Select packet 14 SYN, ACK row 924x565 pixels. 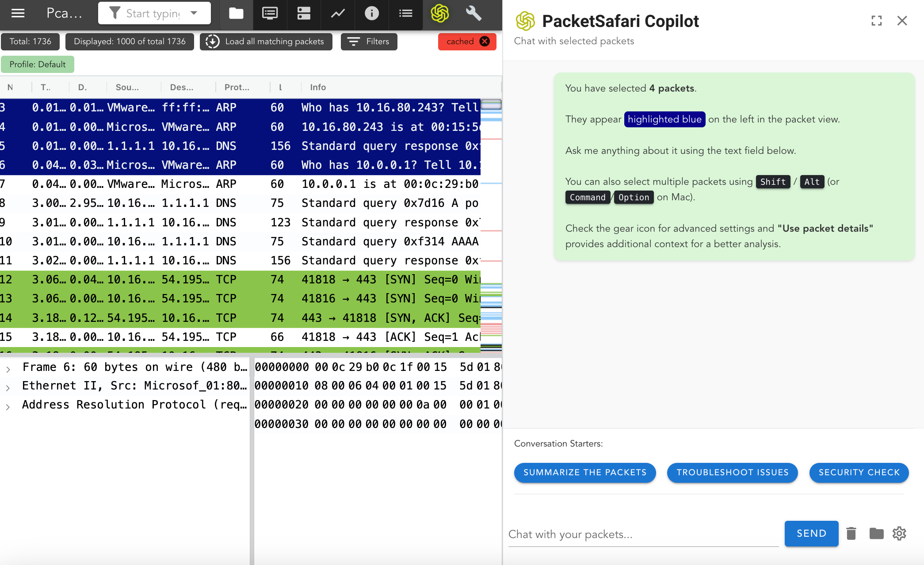coord(240,318)
